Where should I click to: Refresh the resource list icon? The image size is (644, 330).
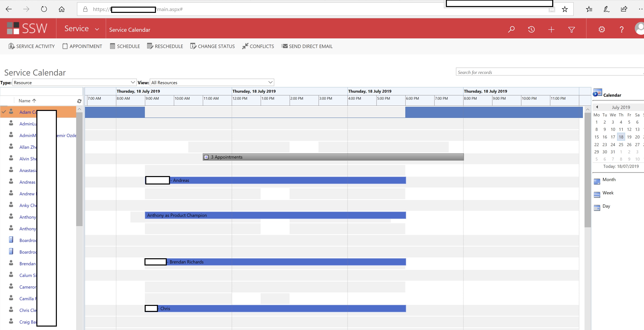(79, 101)
